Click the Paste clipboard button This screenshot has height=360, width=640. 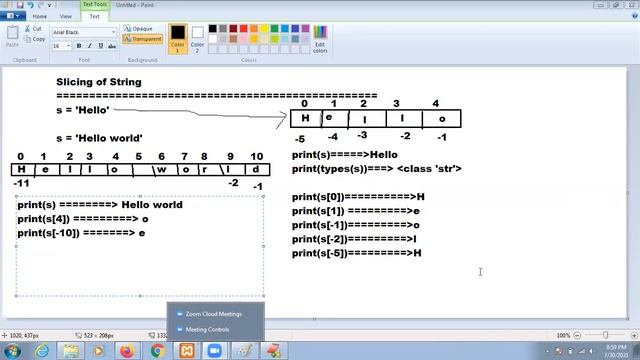tap(12, 36)
